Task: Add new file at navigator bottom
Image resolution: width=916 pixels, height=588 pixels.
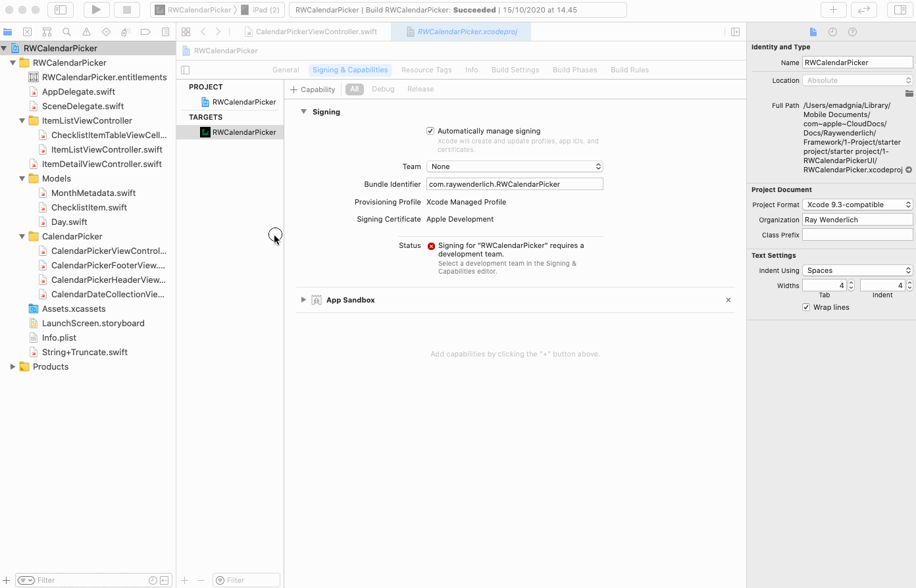Action: click(x=7, y=580)
